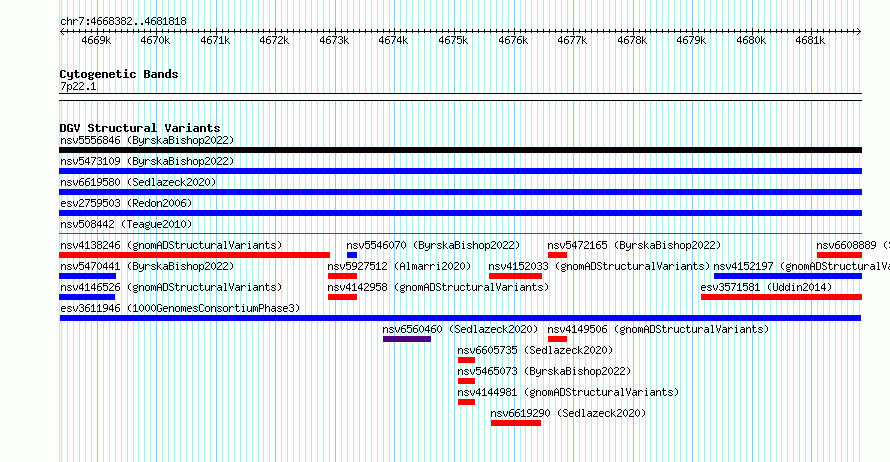Select the red esv3571581 variant bar
Image resolution: width=890 pixels, height=462 pixels.
(782, 297)
